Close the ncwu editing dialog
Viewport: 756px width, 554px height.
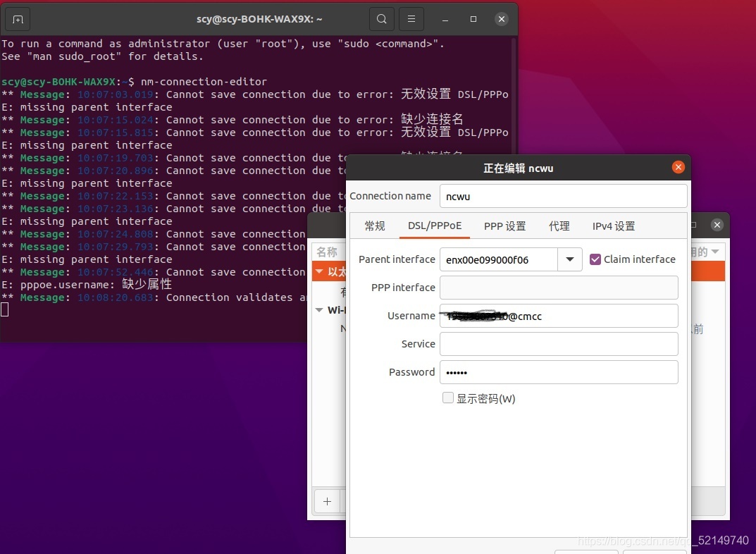pyautogui.click(x=678, y=167)
